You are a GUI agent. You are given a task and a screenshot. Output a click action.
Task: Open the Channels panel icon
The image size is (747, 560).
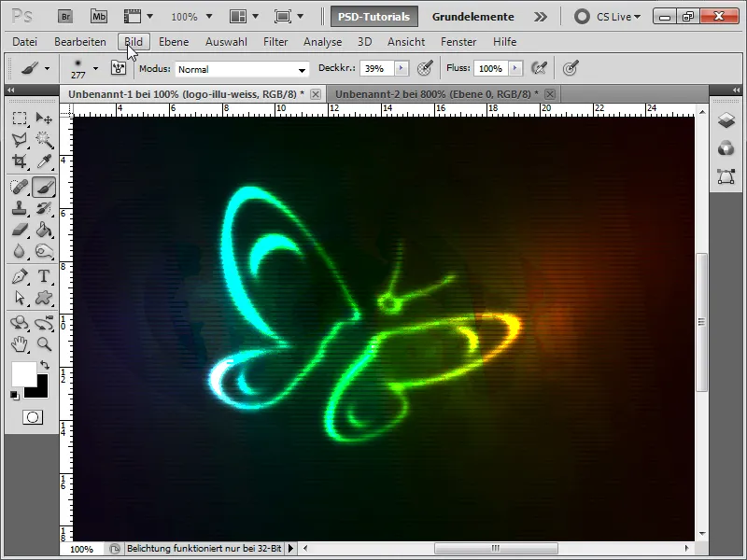[x=726, y=148]
